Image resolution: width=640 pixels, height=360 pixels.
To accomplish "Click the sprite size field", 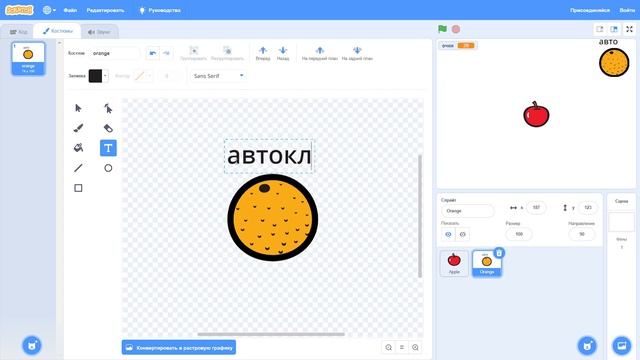I will click(519, 234).
